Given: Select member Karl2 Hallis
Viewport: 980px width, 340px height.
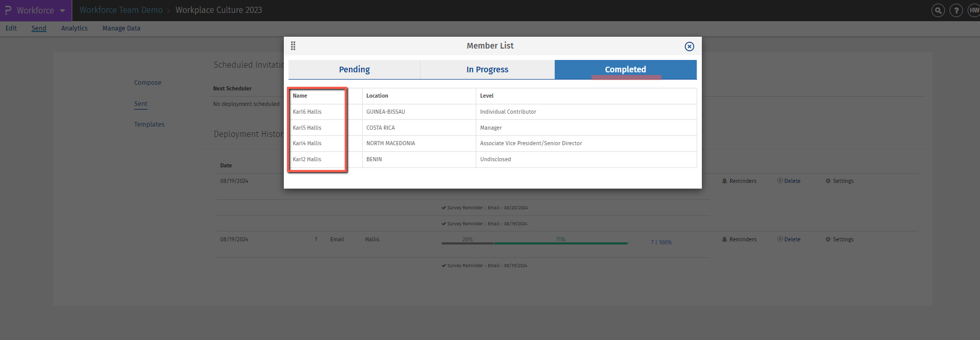Looking at the screenshot, I should 307,159.
